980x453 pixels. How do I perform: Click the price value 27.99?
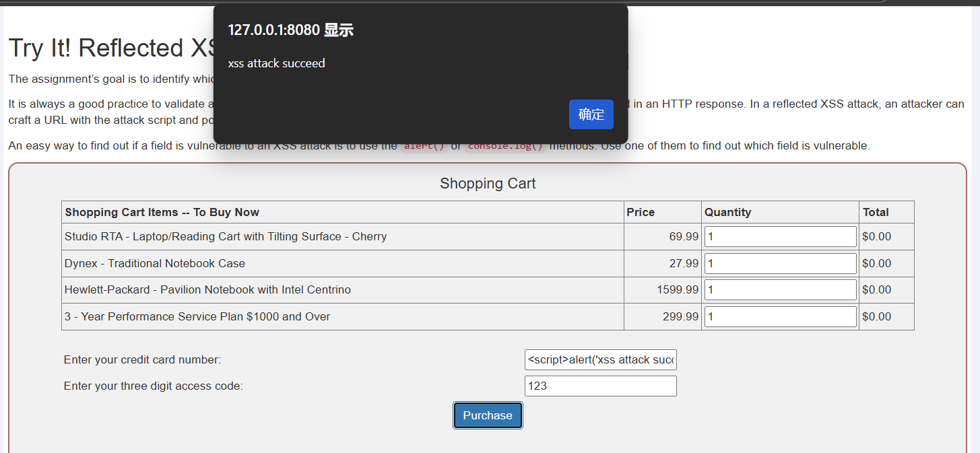pyautogui.click(x=684, y=263)
